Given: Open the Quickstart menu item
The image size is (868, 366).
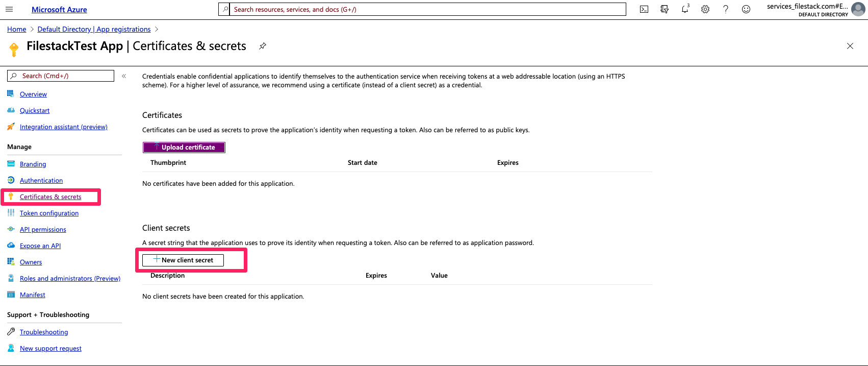Looking at the screenshot, I should (35, 111).
